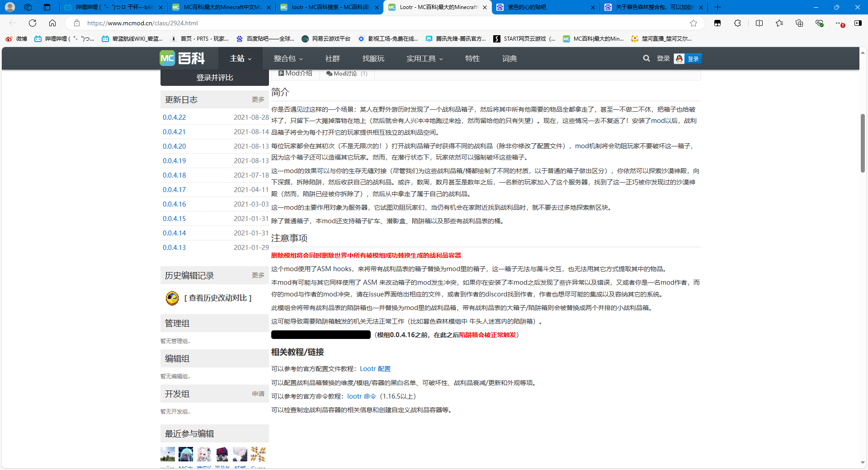
Task: Open the black wallet-style toolbar icon
Action: (717, 23)
